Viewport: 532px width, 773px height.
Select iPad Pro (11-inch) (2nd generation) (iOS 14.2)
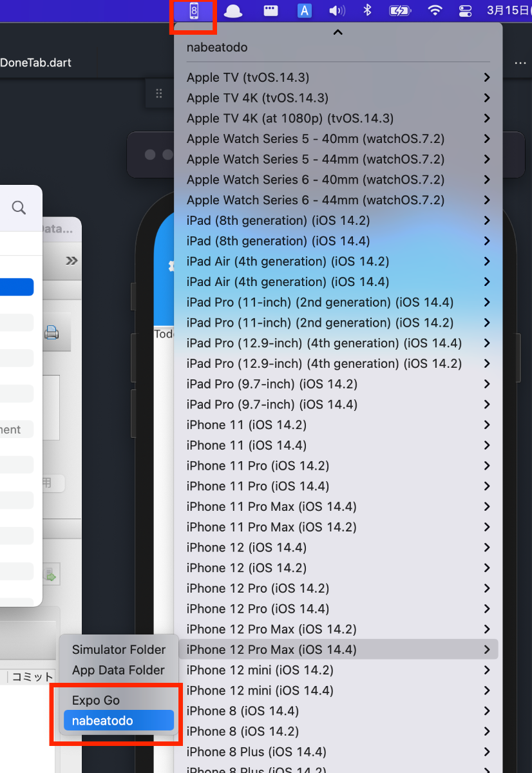337,323
